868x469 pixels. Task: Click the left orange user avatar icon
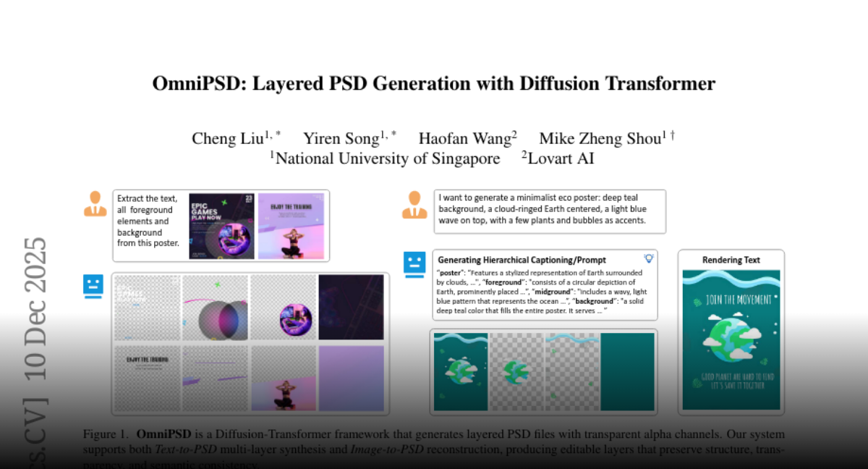click(95, 203)
